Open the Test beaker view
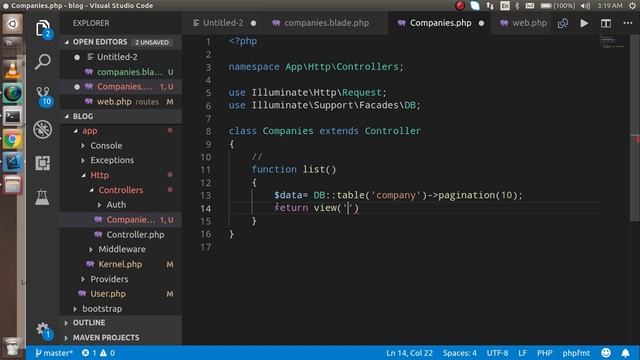 click(x=42, y=197)
